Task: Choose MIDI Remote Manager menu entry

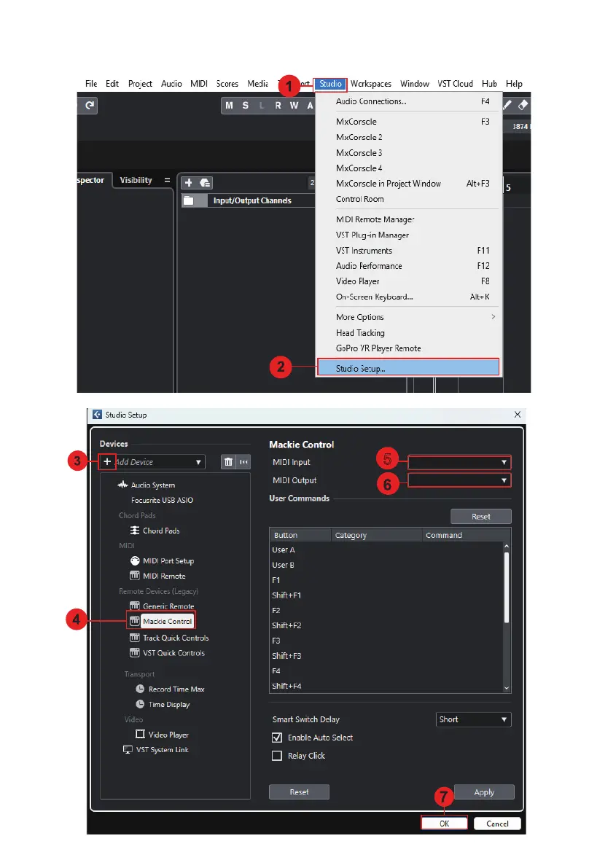Action: tap(410, 219)
